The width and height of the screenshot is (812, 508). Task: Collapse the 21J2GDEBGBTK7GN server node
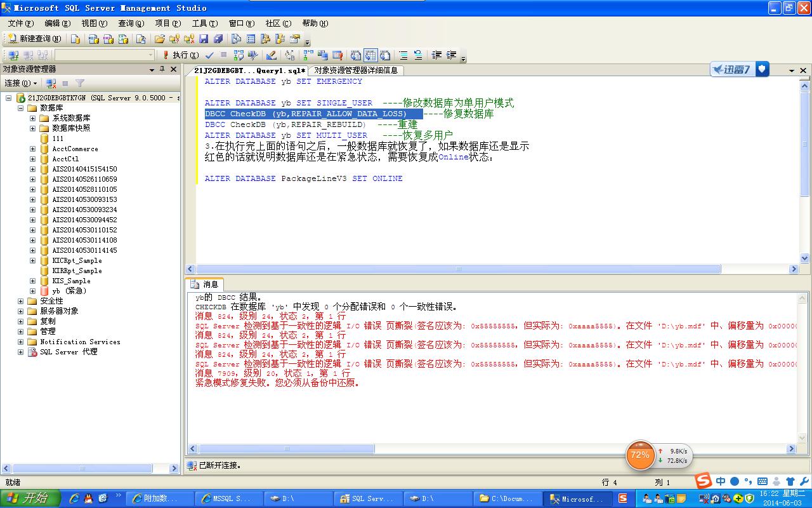[9, 98]
